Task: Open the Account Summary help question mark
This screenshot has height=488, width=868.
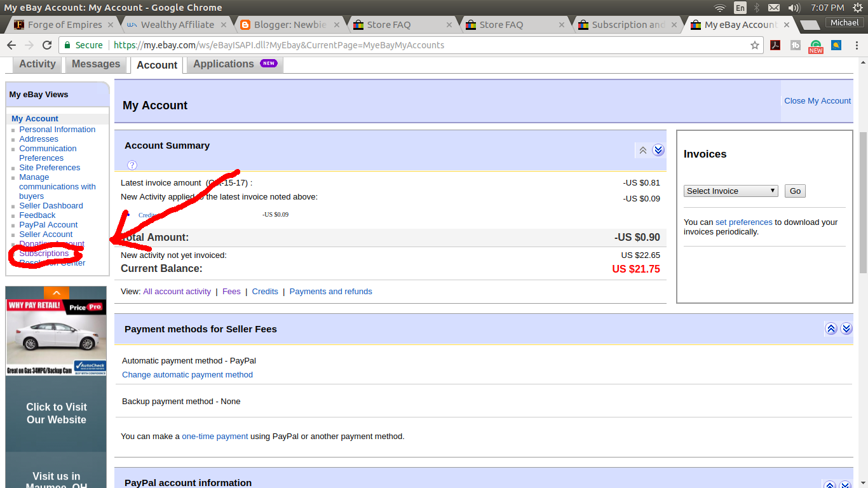Action: 132,165
